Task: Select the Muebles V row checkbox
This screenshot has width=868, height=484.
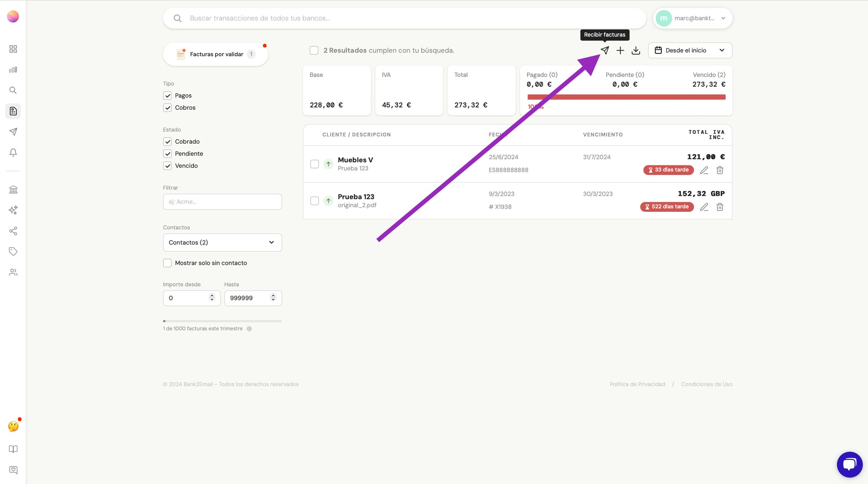Action: [315, 164]
